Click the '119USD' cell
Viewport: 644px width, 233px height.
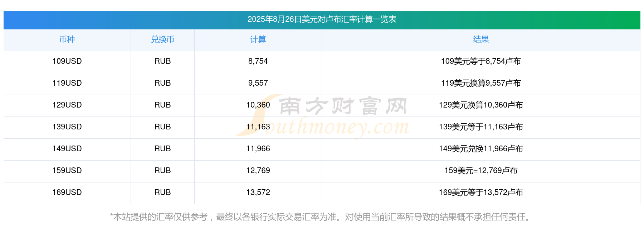click(x=67, y=83)
